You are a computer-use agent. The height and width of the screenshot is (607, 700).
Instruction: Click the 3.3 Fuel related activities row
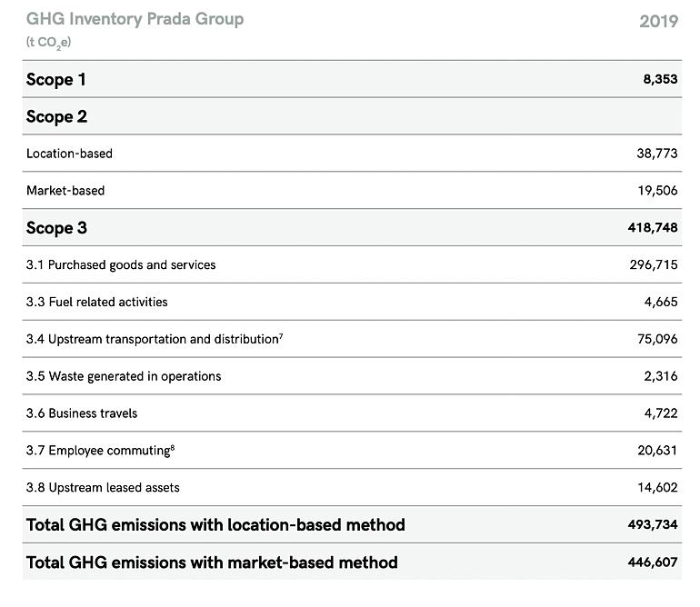pyautogui.click(x=97, y=302)
